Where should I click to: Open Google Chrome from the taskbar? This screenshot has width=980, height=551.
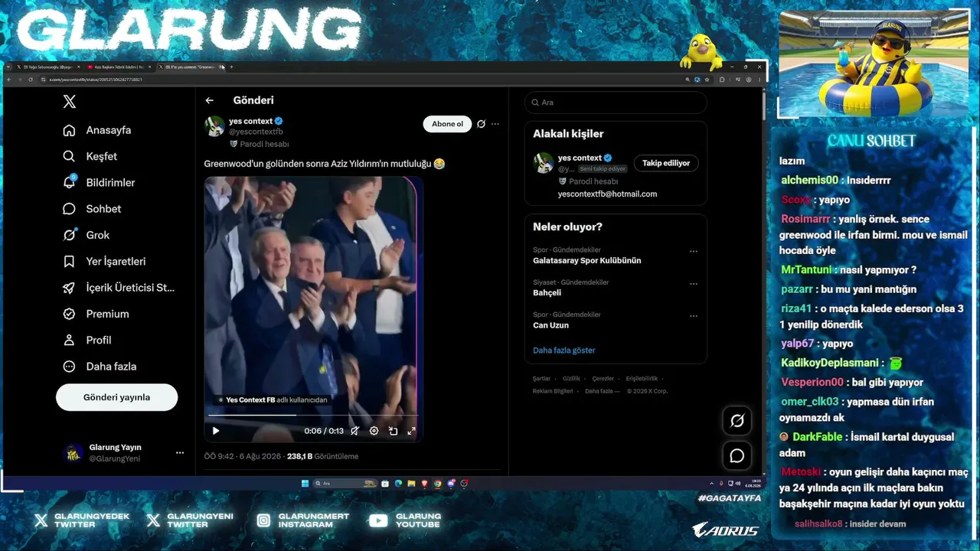(x=437, y=484)
